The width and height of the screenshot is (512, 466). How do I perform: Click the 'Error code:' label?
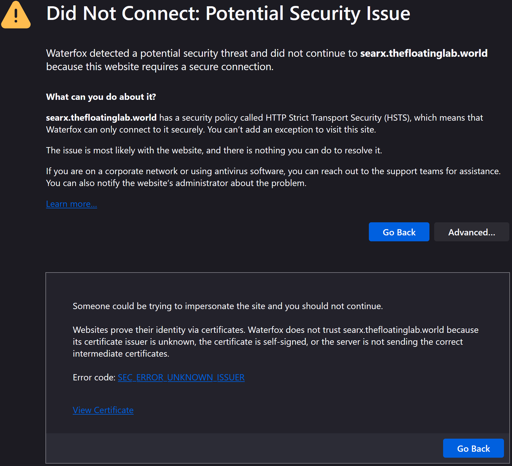(94, 377)
